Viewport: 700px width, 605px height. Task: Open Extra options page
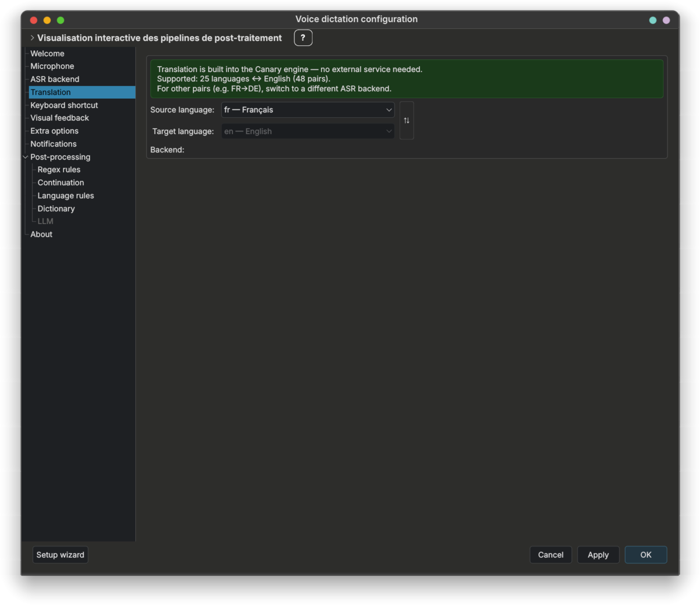point(54,131)
